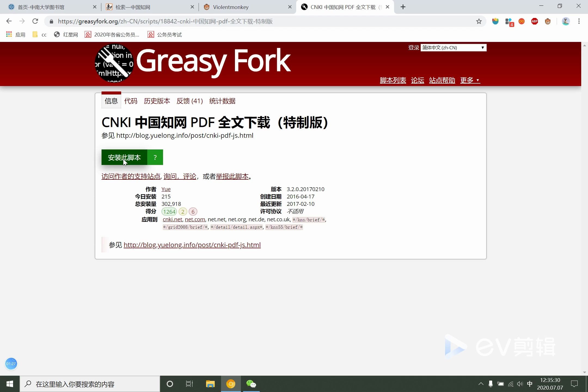Viewport: 588px width, 392px height.
Task: Open the Violentmonkey extension icon in toolbar
Action: (x=548, y=21)
